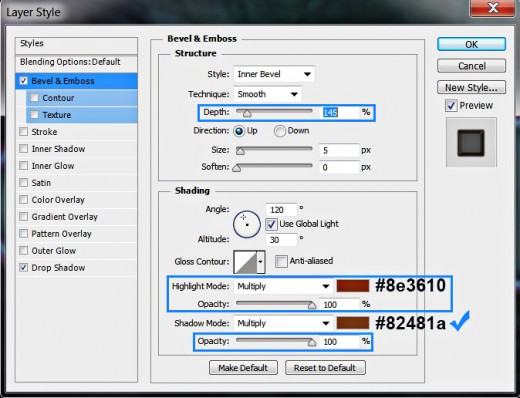Click the Shadow Opacity input field
This screenshot has width=520, height=398.
pos(339,342)
